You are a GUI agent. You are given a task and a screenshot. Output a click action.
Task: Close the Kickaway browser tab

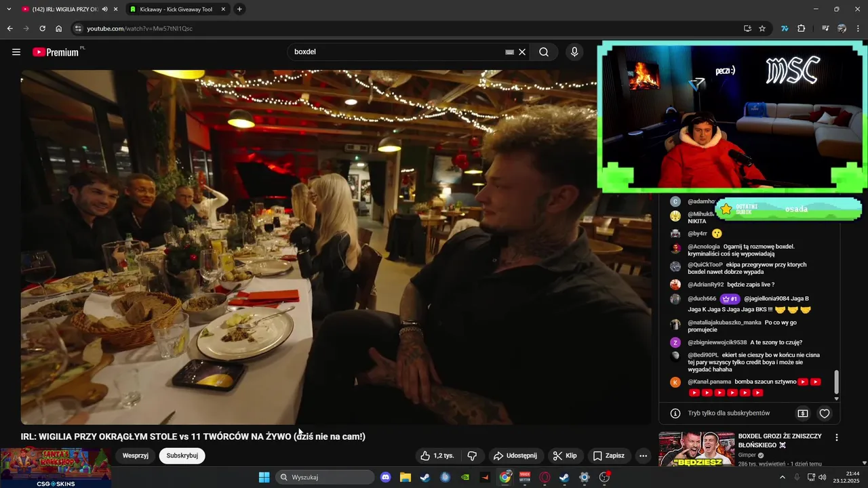(224, 9)
